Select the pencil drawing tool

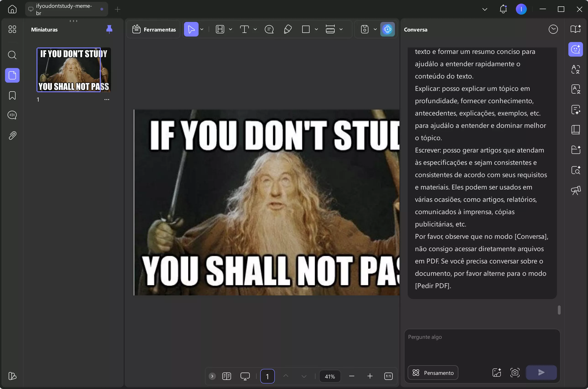click(x=287, y=29)
